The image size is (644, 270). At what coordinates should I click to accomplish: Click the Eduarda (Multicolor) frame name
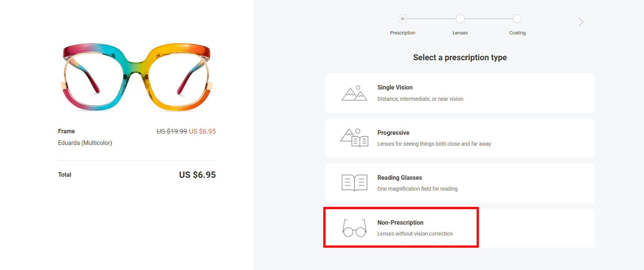[x=85, y=143]
